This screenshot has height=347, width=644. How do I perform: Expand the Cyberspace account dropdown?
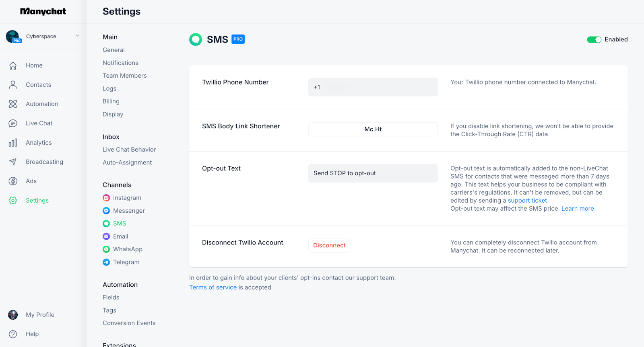(77, 36)
